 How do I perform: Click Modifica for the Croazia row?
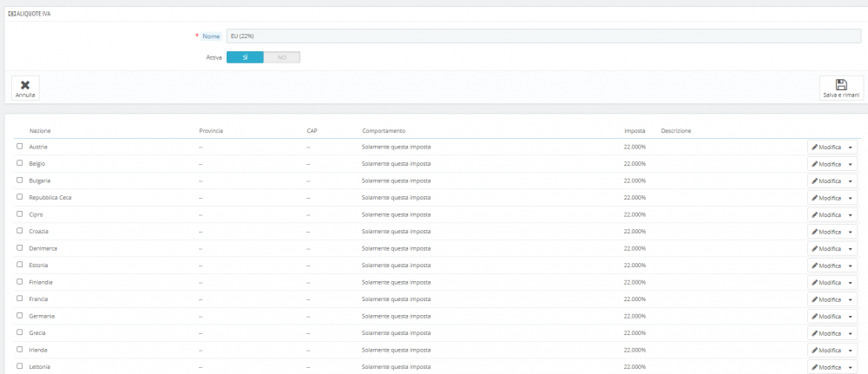click(826, 232)
